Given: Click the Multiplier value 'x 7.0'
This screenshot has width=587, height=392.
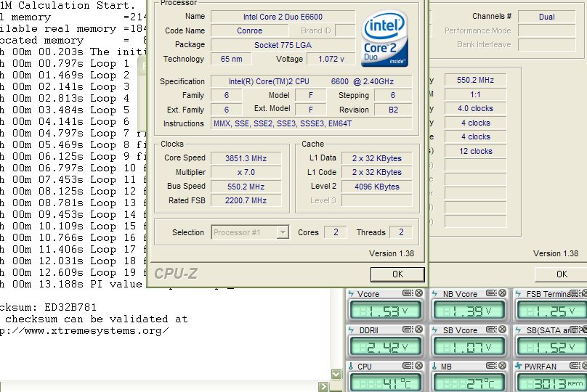Looking at the screenshot, I should (x=246, y=173).
